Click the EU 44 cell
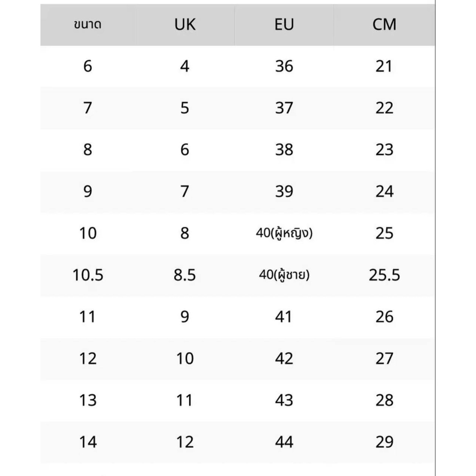 click(x=284, y=442)
